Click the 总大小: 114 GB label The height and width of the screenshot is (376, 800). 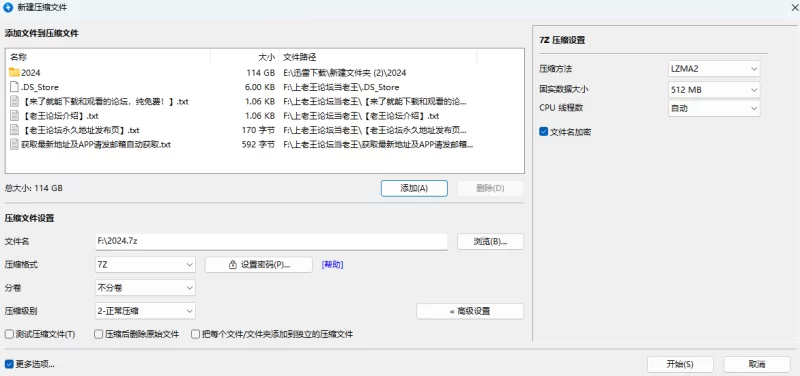(x=34, y=188)
